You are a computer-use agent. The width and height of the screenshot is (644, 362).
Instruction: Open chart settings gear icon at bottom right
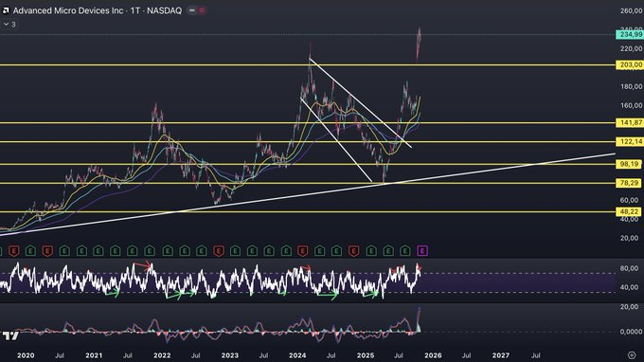point(632,355)
